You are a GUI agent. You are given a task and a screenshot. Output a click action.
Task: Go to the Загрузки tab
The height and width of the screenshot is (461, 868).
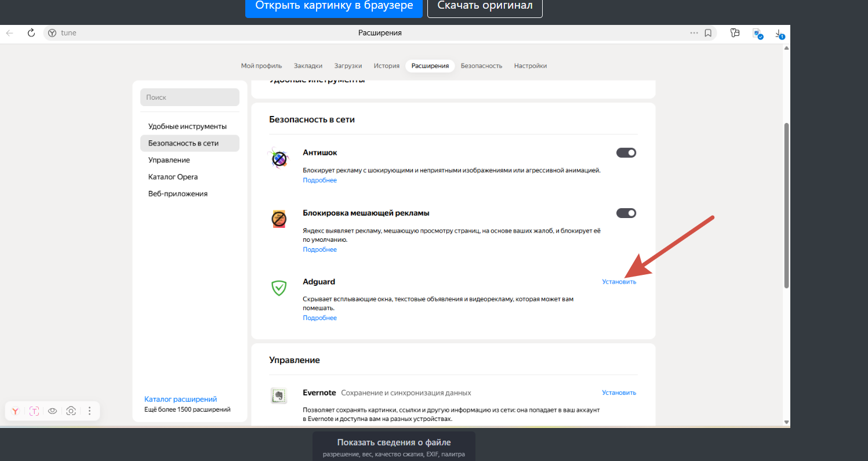point(348,66)
